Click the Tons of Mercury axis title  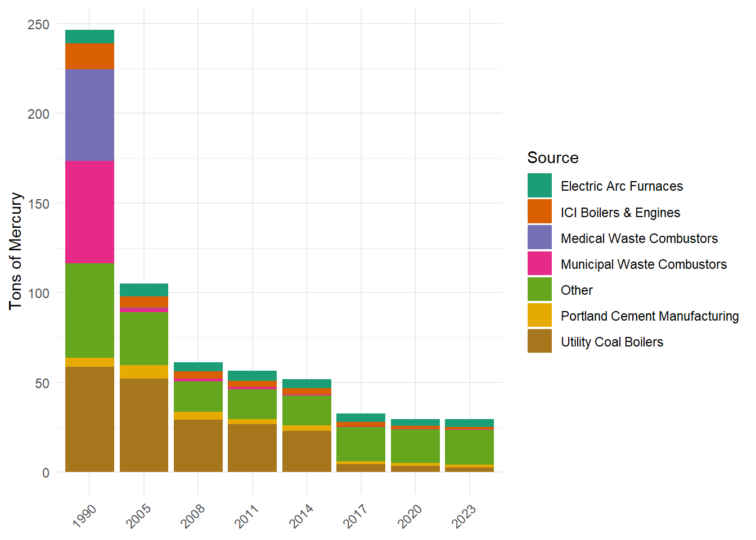16,251
